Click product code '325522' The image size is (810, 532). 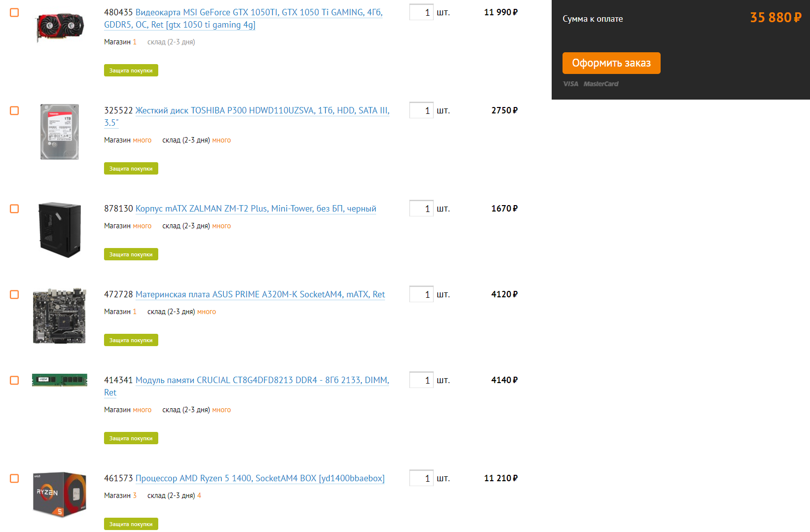(118, 110)
